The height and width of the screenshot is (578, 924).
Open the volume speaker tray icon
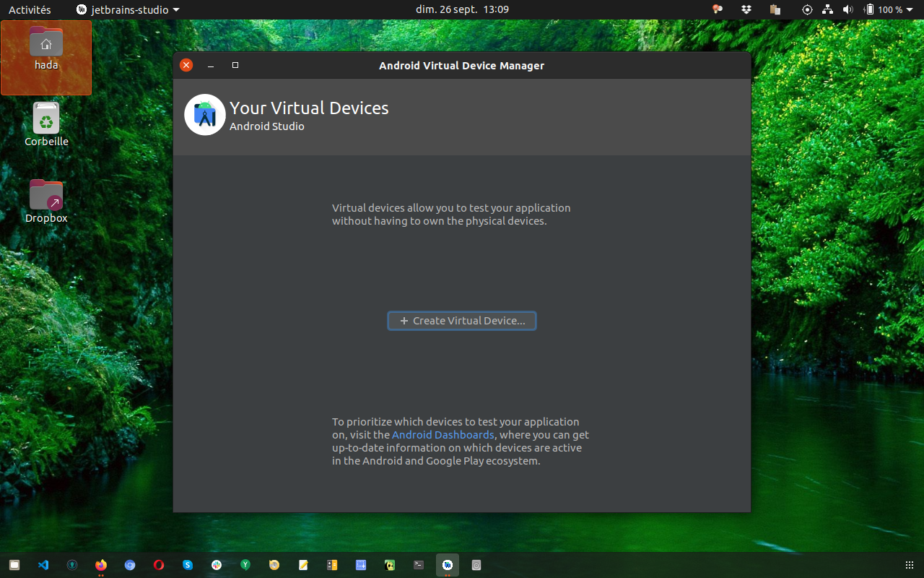coord(847,9)
